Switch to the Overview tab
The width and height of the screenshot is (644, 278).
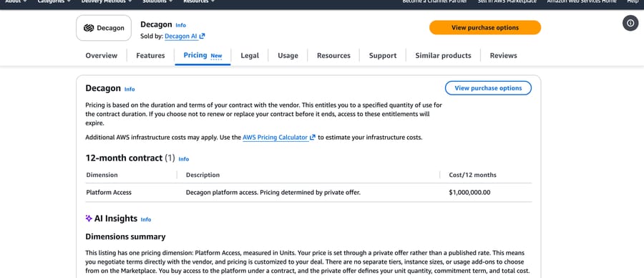(102, 55)
